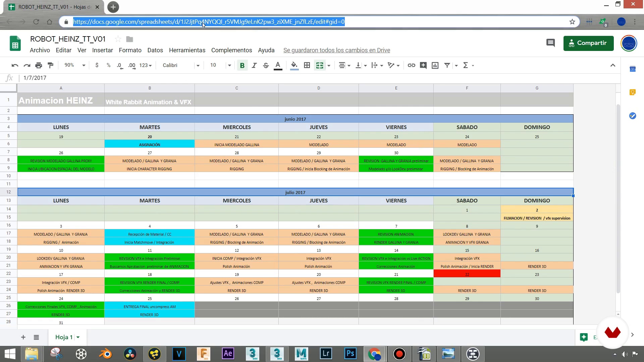644x362 pixels.
Task: Click the Undo arrow icon
Action: [15, 65]
